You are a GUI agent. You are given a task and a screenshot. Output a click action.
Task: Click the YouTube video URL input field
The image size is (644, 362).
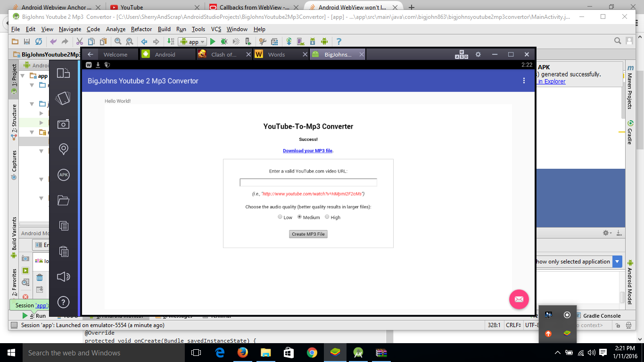tap(308, 182)
